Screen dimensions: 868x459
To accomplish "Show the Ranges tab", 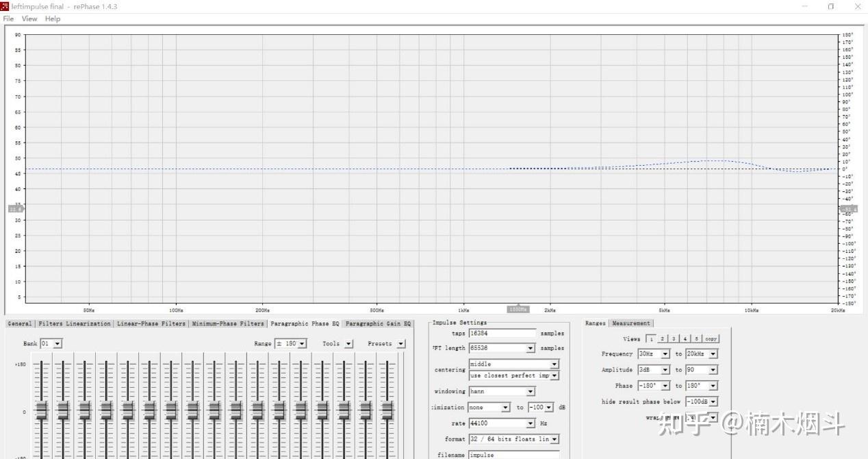I will click(x=596, y=323).
